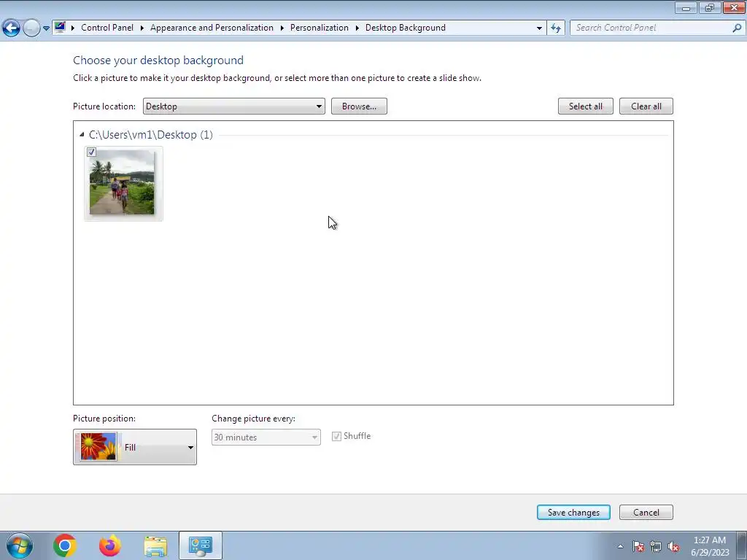Expand arrow after Appearance and Personalization

282,28
